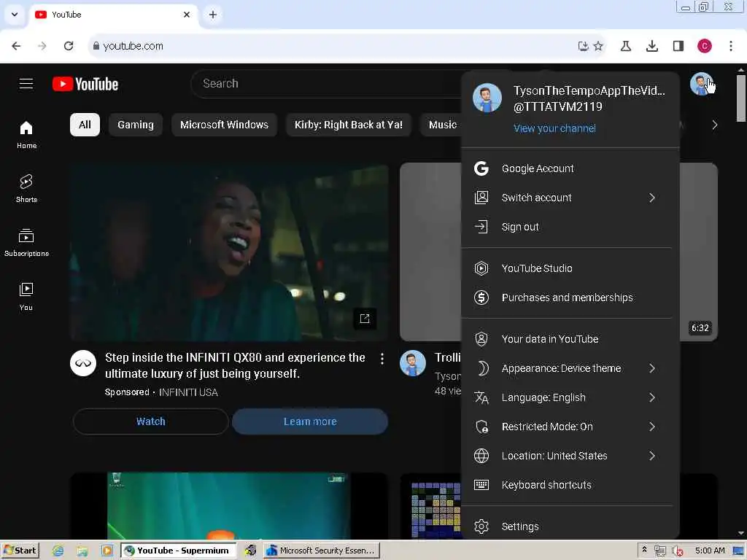747x560 pixels.
Task: Open the browser downloads icon
Action: point(651,46)
